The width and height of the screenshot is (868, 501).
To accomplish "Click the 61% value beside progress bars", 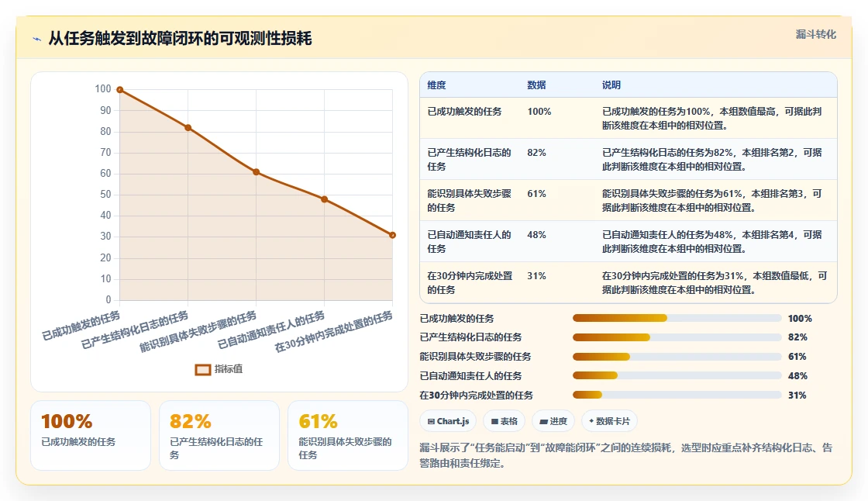I will [x=797, y=356].
